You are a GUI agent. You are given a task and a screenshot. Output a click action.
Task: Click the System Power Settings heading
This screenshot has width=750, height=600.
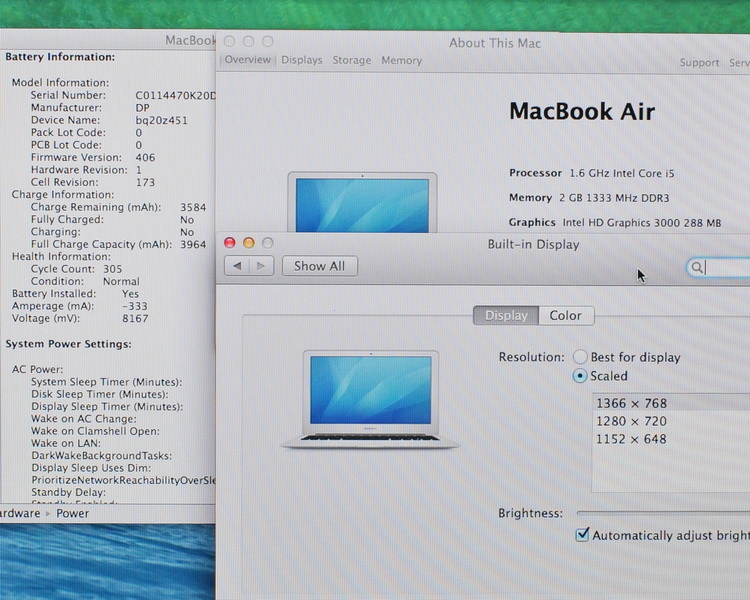click(x=68, y=344)
